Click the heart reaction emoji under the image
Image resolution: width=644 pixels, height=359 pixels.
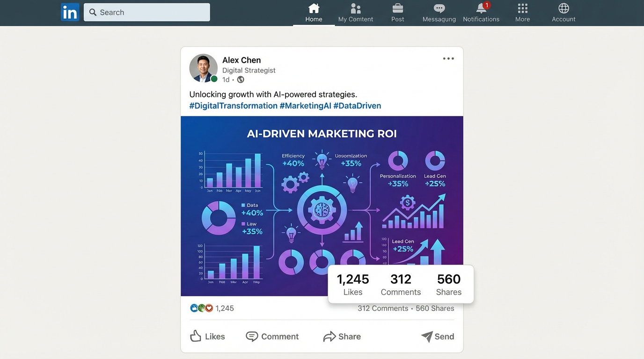click(x=209, y=308)
